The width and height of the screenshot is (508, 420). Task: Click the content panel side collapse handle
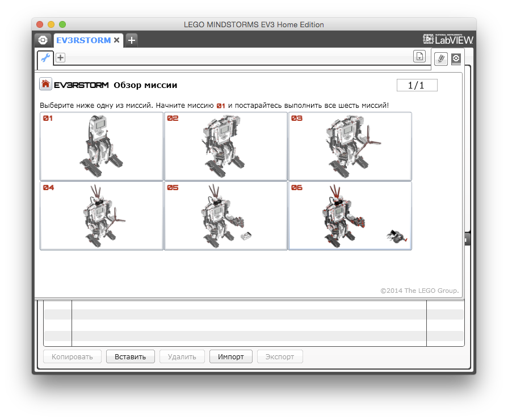click(467, 239)
